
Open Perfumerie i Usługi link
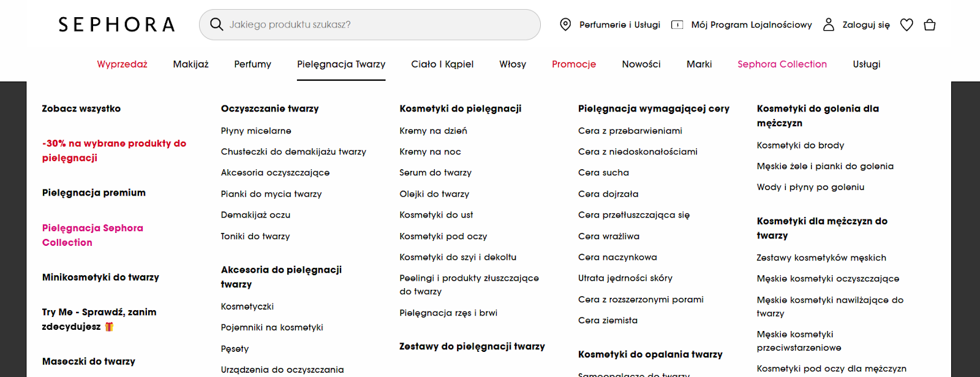coord(620,25)
